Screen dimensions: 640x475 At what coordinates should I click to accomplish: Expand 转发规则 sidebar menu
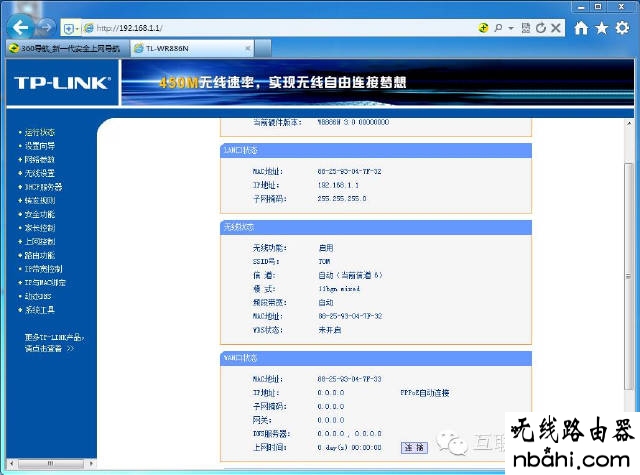click(x=40, y=200)
